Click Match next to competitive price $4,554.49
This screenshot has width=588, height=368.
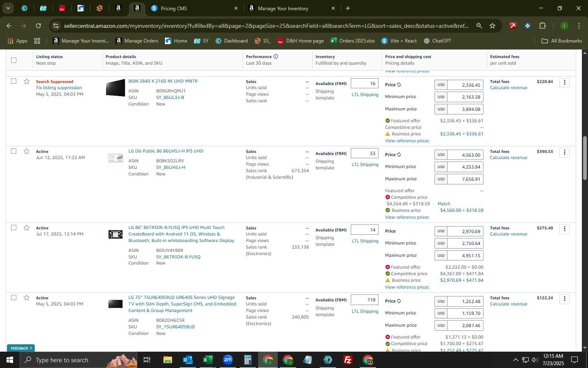[x=444, y=204]
